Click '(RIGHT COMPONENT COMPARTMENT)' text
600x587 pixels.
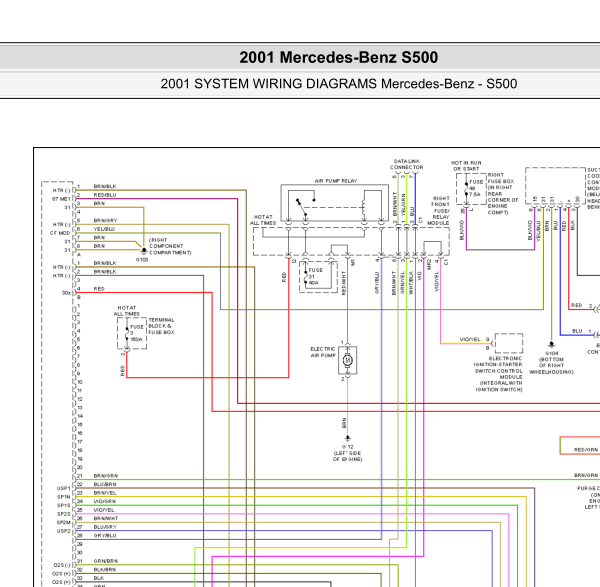tap(170, 246)
